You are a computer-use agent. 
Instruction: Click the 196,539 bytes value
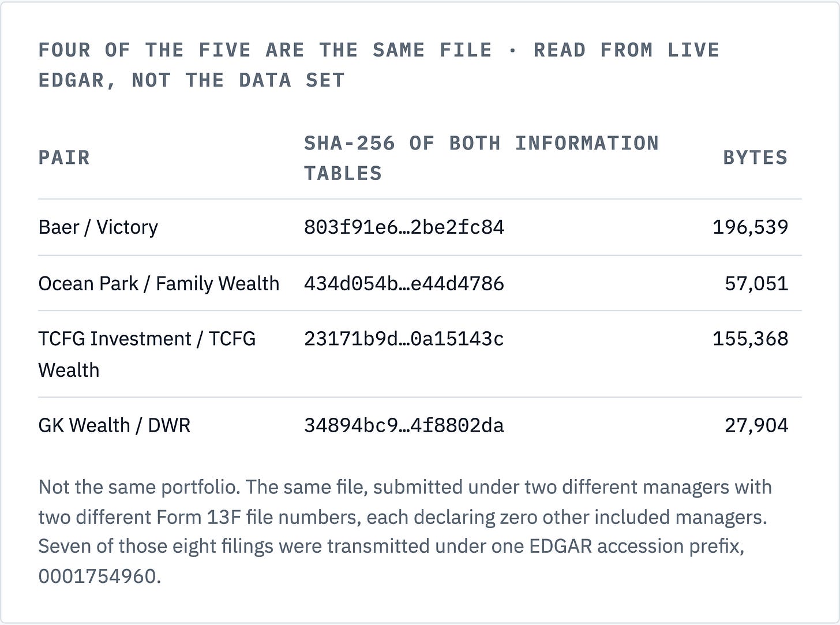(x=750, y=227)
